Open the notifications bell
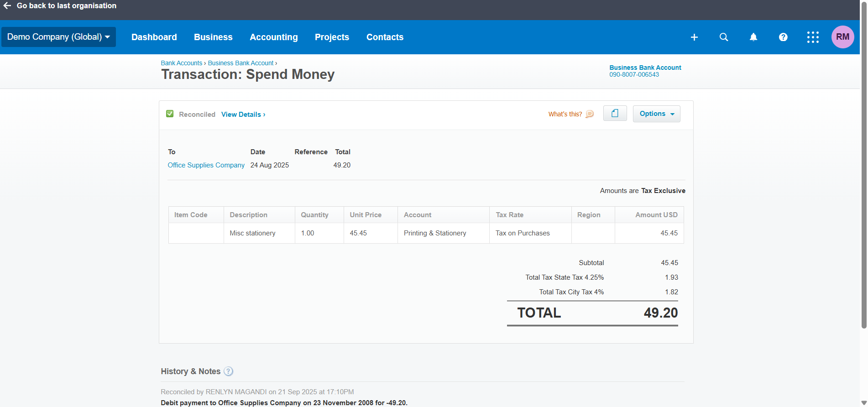Image resolution: width=868 pixels, height=407 pixels. (x=753, y=37)
